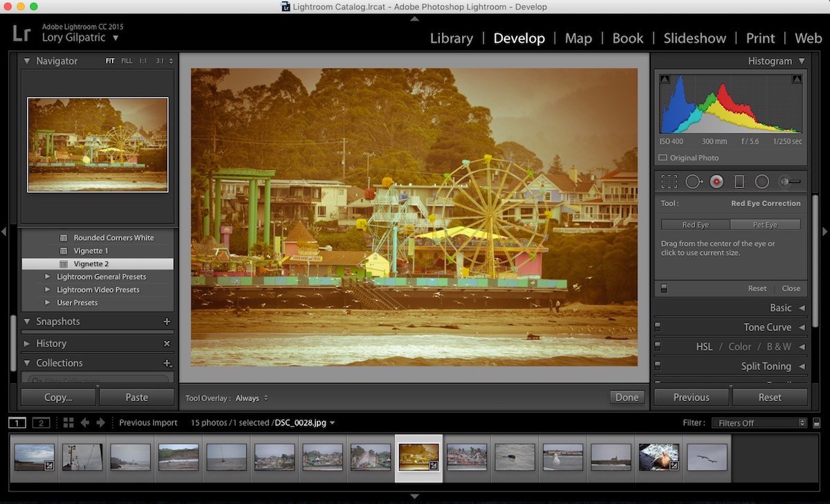The width and height of the screenshot is (830, 504).
Task: Enable the Original Photo checkbox
Action: click(663, 158)
